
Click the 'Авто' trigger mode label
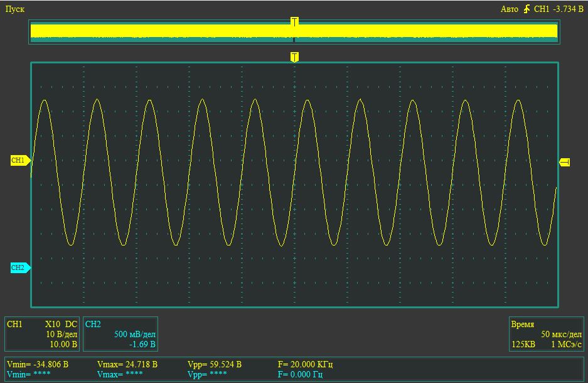coord(510,9)
